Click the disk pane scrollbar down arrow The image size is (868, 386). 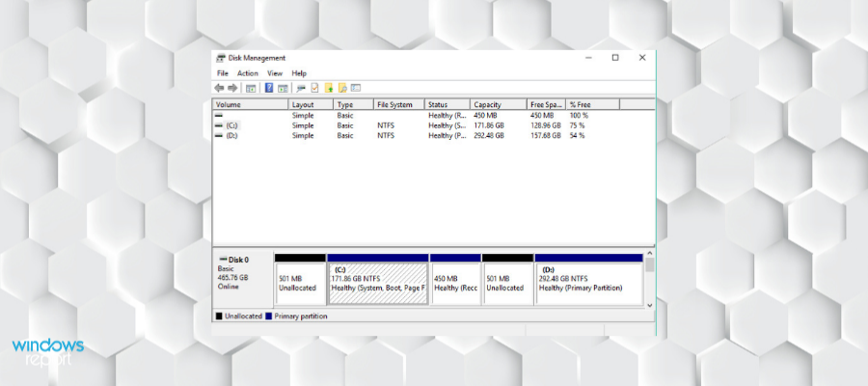650,305
